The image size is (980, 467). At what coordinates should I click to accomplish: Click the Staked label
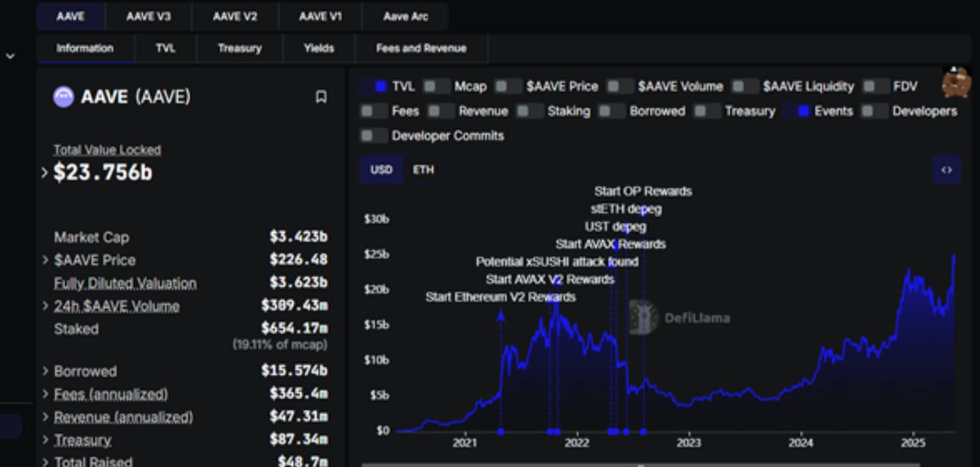(x=76, y=329)
